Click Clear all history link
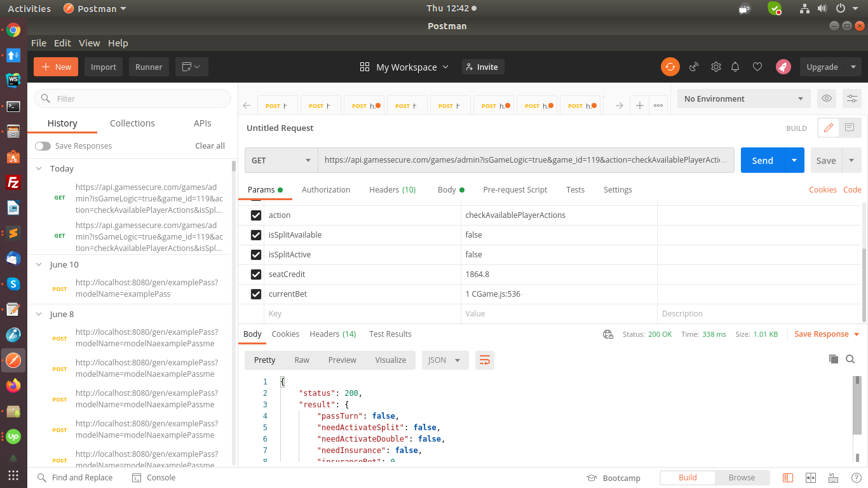This screenshot has height=488, width=868. tap(210, 146)
